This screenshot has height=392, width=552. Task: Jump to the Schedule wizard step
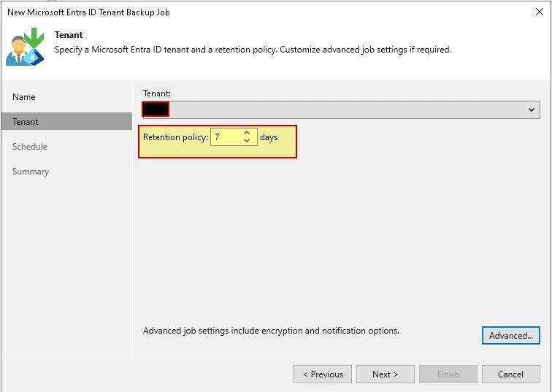[x=30, y=147]
